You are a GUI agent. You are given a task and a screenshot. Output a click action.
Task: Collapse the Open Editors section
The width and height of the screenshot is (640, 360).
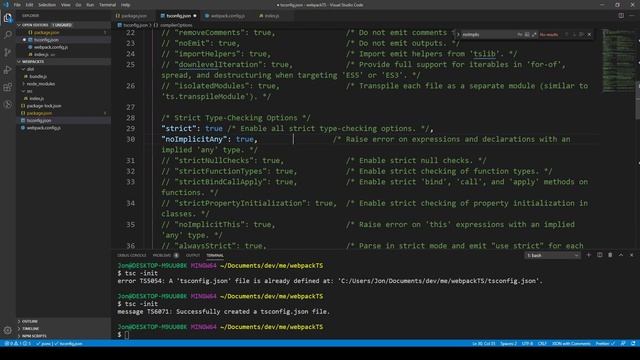(63, 25)
